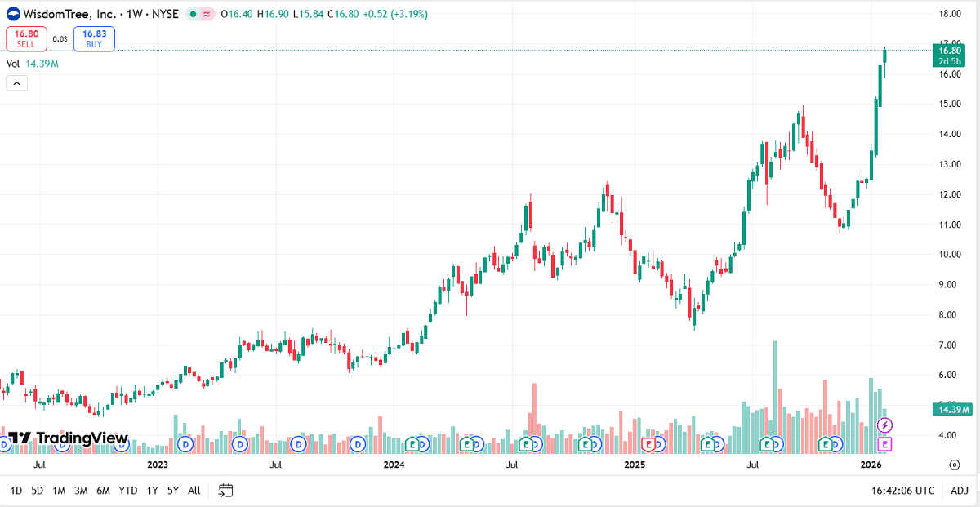Select the YTD range tab
This screenshot has width=980, height=507.
click(127, 491)
